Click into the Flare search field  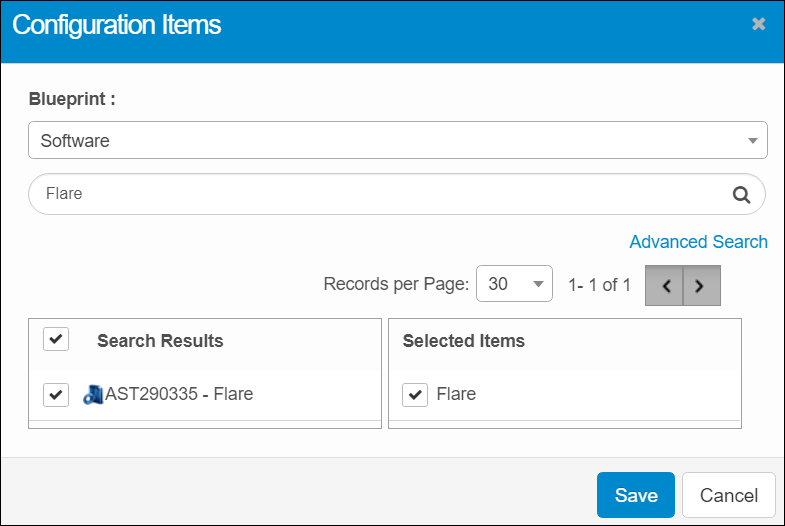point(380,194)
